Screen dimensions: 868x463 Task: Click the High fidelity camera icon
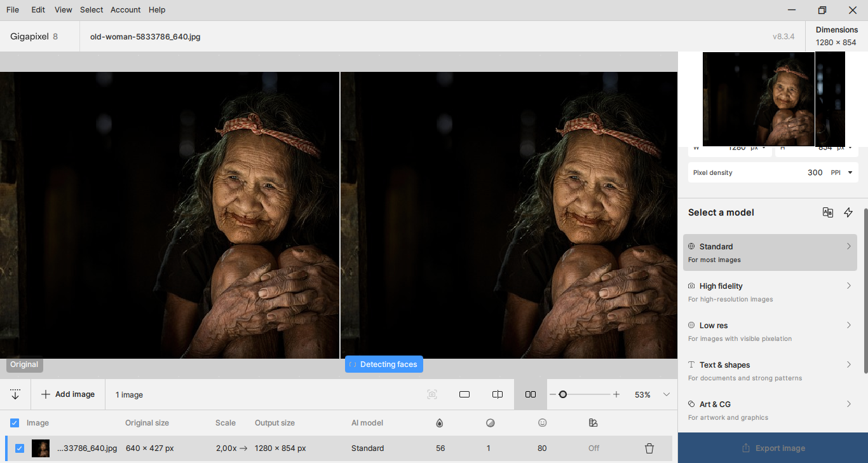click(x=691, y=286)
